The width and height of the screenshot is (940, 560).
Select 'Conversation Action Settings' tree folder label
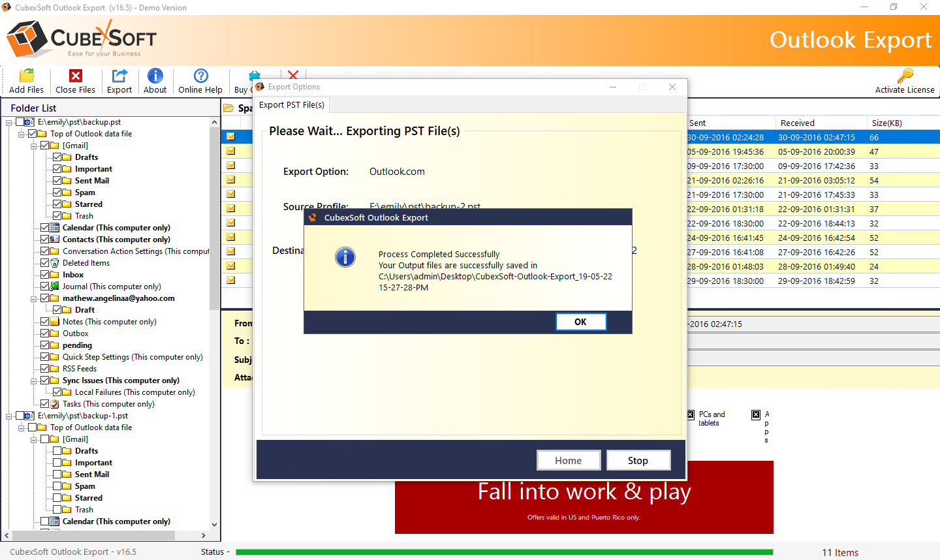(136, 251)
